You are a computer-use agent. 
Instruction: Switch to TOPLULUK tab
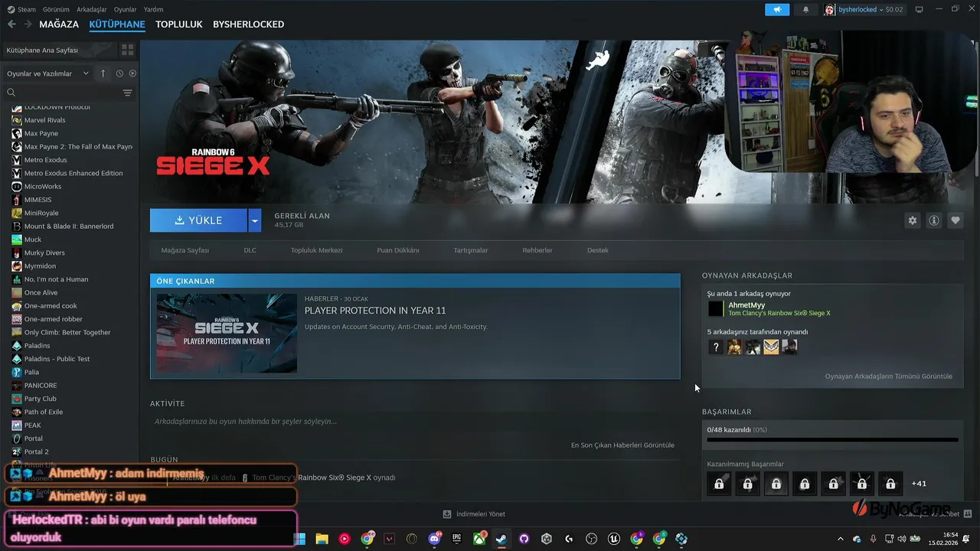[179, 24]
